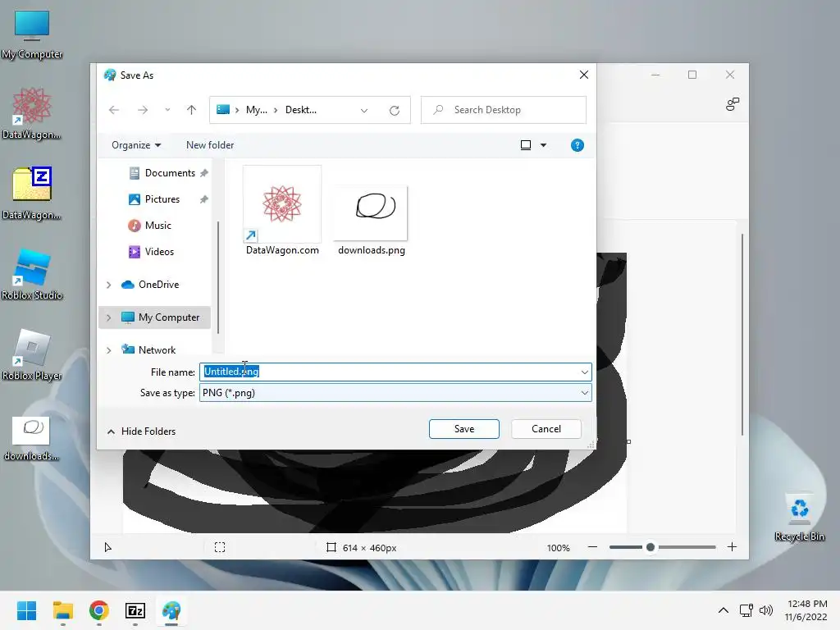Create a New folder
Viewport: 840px width, 630px height.
click(x=210, y=145)
